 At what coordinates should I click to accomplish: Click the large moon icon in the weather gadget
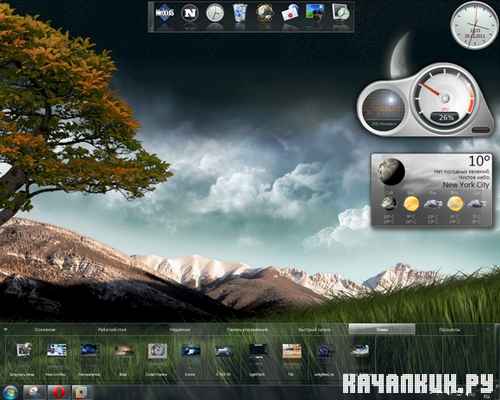(391, 172)
